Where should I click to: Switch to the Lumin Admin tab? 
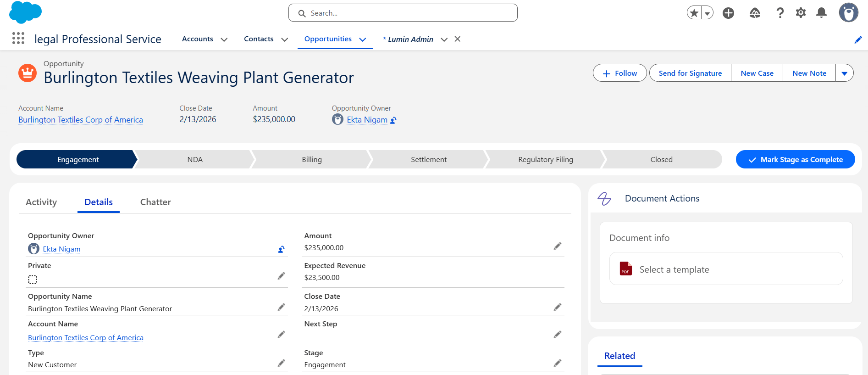pos(408,39)
